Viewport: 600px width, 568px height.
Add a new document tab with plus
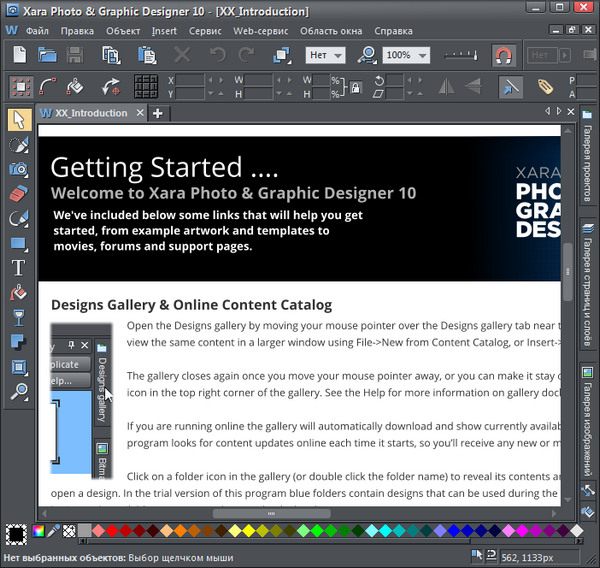tap(157, 113)
